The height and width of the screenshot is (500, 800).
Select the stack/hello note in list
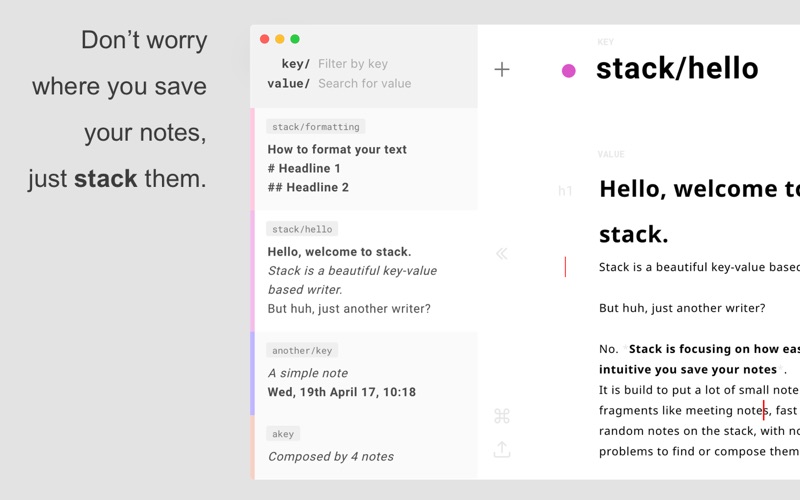(364, 271)
